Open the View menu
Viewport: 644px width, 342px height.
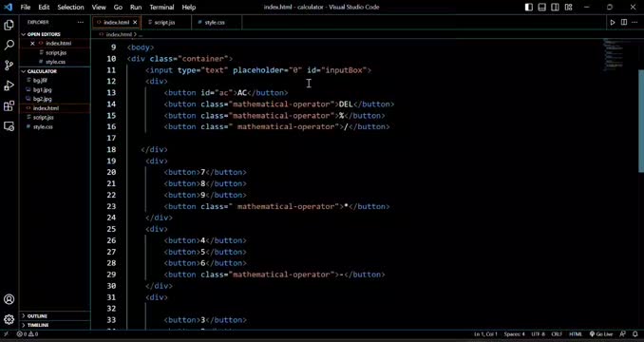pos(99,7)
